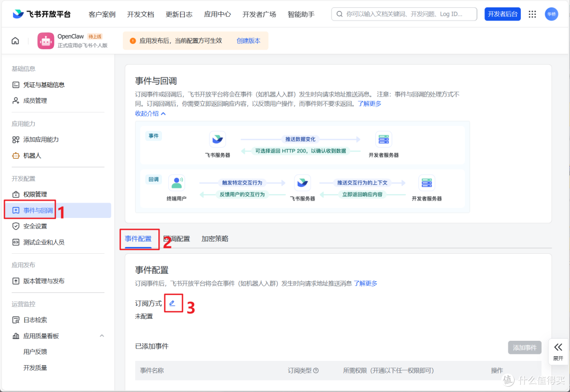Click the 订阅类型 help question icon
This screenshot has height=392, width=570.
316,370
